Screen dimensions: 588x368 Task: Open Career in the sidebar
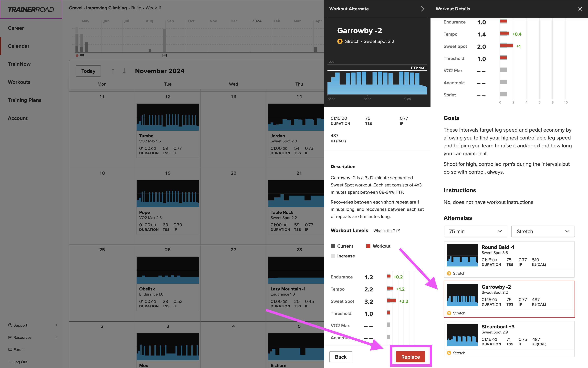coord(16,28)
